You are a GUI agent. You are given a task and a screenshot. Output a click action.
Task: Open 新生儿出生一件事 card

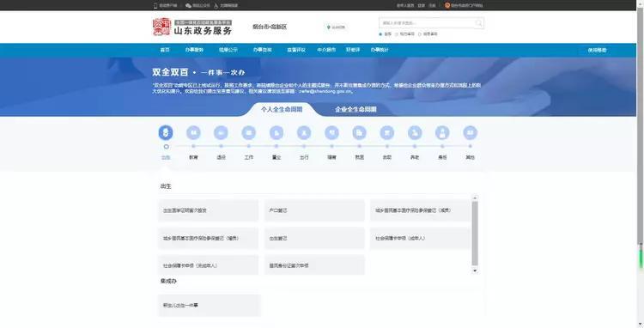point(210,306)
